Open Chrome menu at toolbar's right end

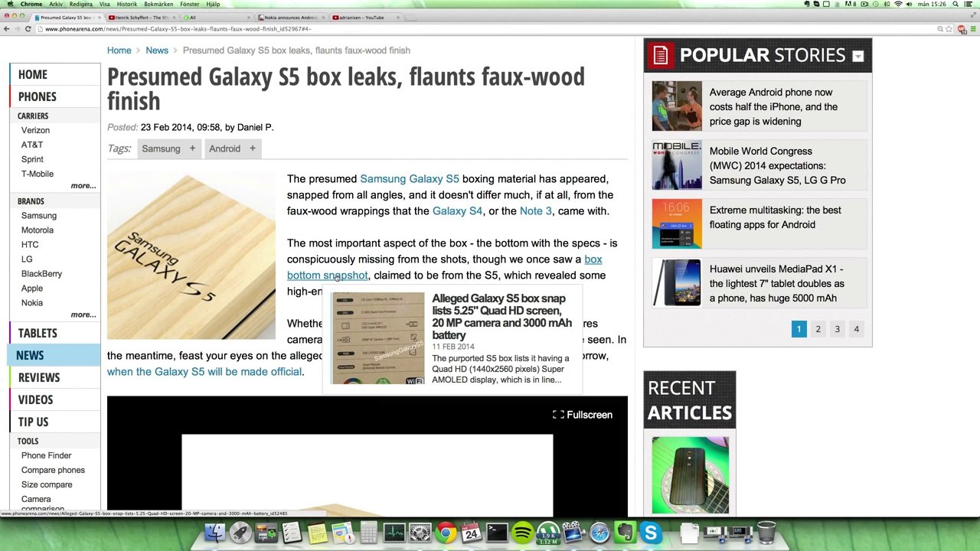click(x=972, y=29)
